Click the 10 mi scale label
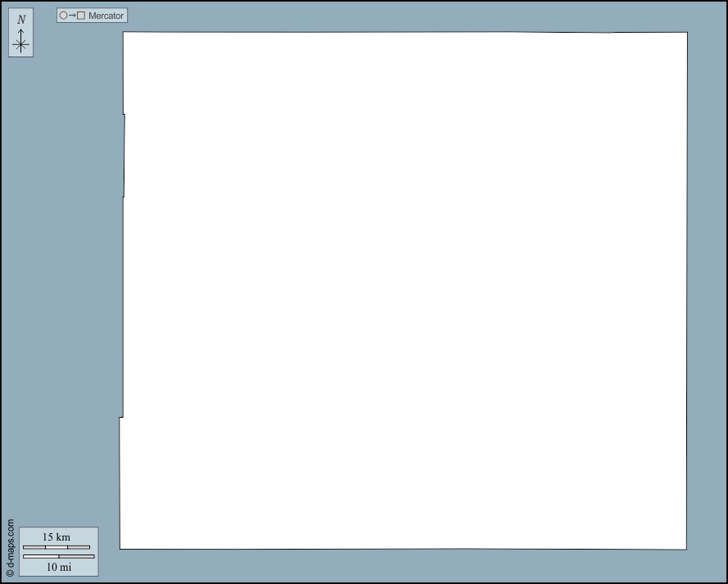The width and height of the screenshot is (728, 584). point(58,567)
